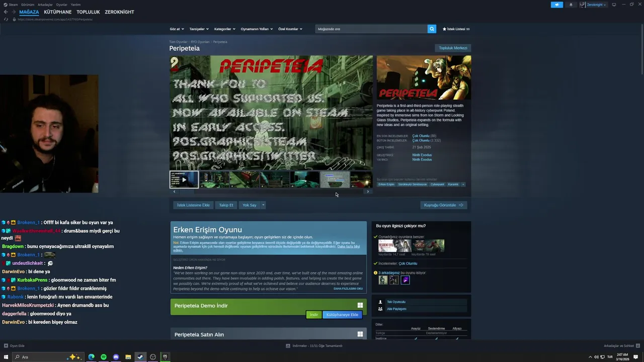Click the page refresh icon
The image size is (644, 362).
pyautogui.click(x=6, y=19)
